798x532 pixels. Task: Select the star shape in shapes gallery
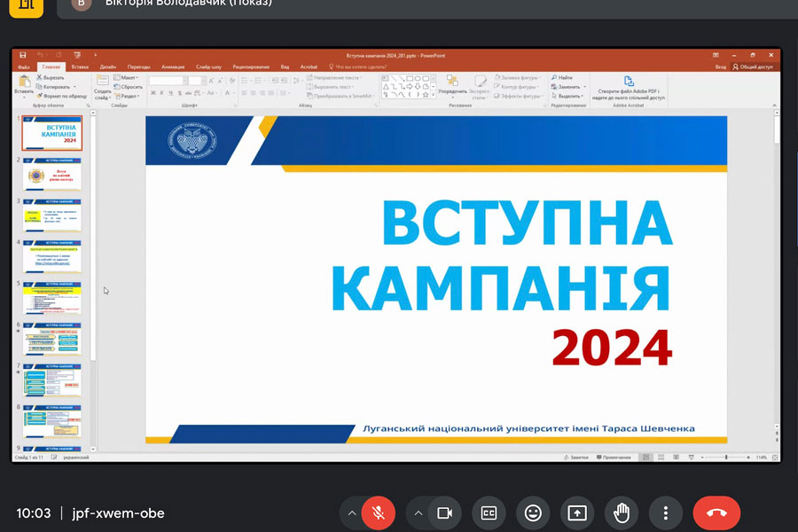426,95
